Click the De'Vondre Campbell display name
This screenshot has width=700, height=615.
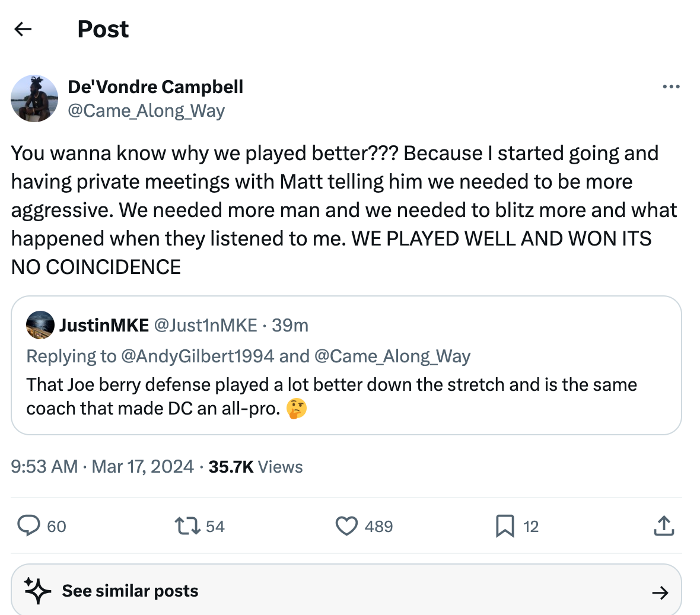155,87
